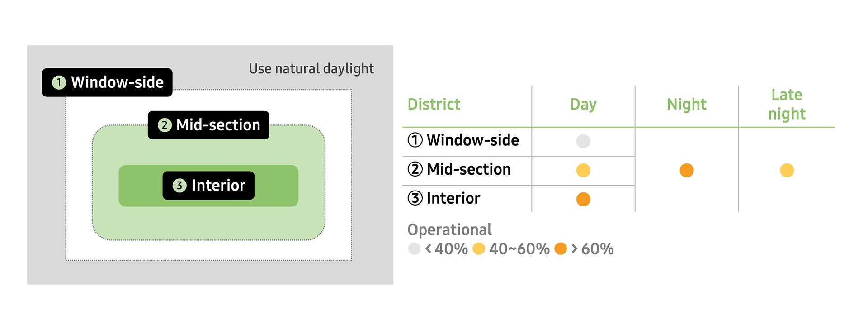Click the Day column header
This screenshot has width=868, height=330.
pos(583,104)
